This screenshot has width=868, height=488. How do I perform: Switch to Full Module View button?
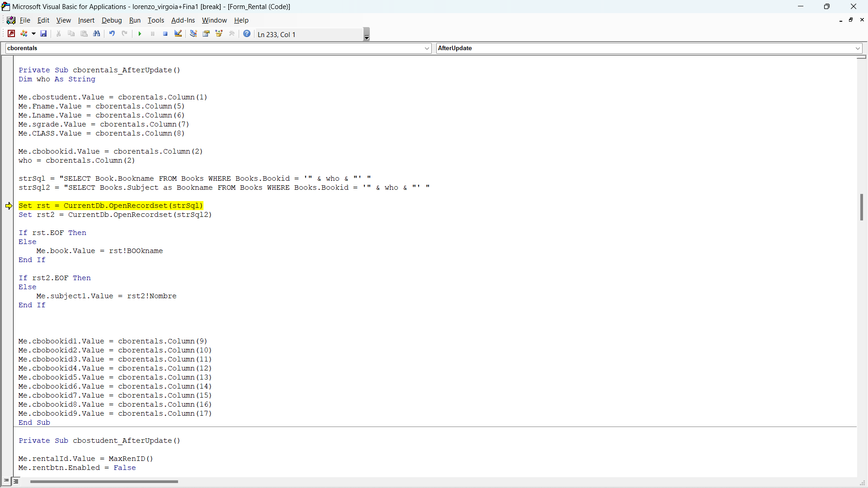pos(16,481)
